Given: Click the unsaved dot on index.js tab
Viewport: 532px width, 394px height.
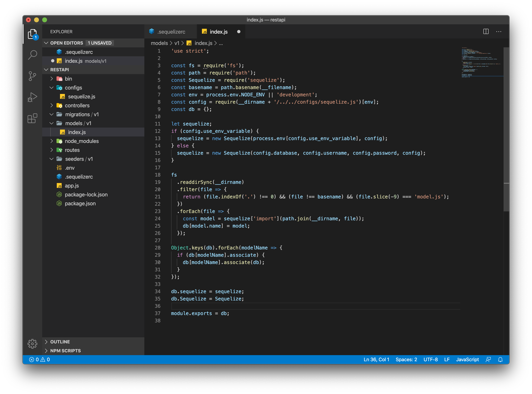Looking at the screenshot, I should pos(239,32).
